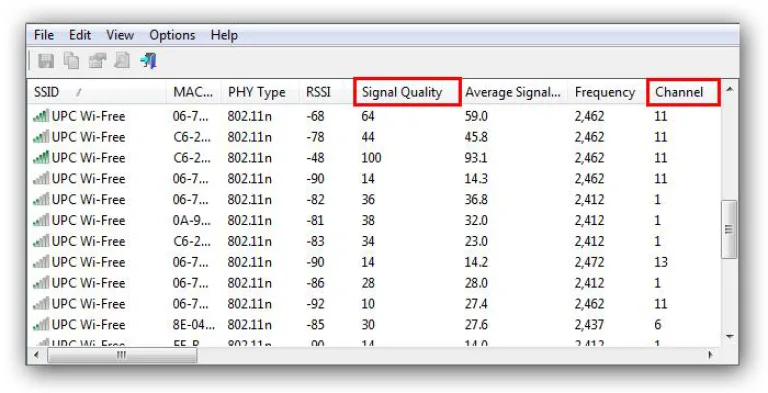Click the vertical scrollbar thumb
Image resolution: width=768 pixels, height=393 pixels.
[729, 229]
